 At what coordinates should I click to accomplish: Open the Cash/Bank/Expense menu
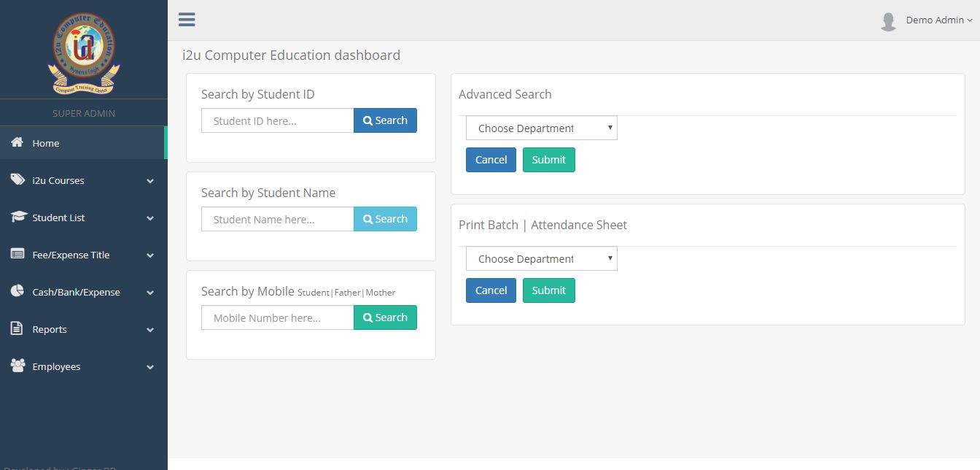[x=84, y=292]
